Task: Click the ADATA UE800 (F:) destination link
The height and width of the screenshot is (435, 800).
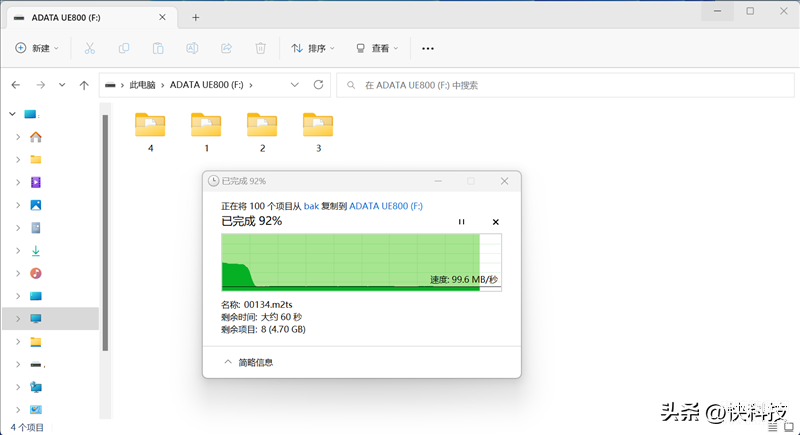Action: 386,206
